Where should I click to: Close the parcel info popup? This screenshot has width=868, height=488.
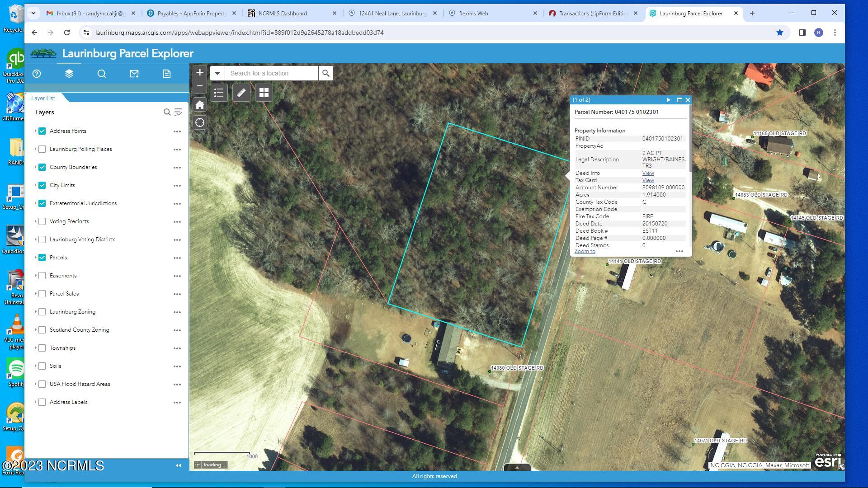click(688, 100)
